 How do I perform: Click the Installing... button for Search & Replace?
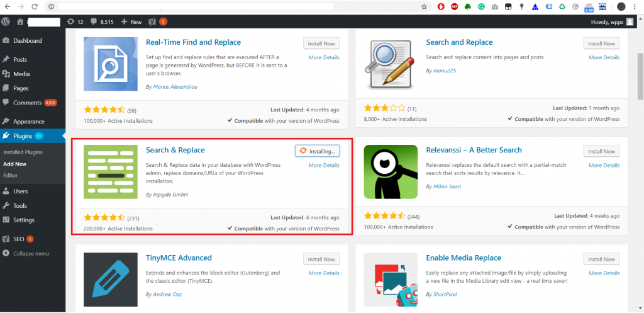tap(317, 151)
